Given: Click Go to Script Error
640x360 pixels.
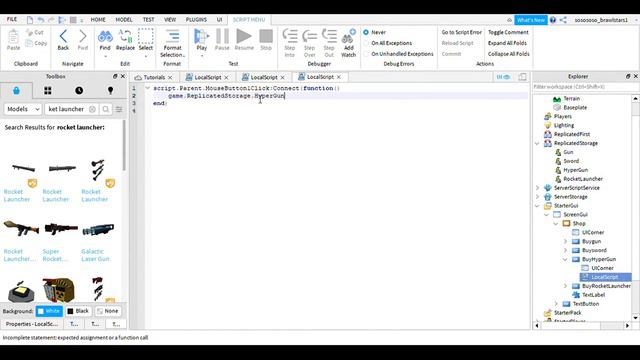Looking at the screenshot, I should (x=461, y=32).
